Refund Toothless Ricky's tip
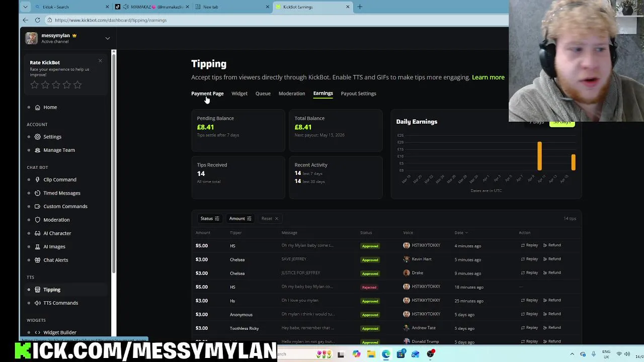 tap(552, 327)
